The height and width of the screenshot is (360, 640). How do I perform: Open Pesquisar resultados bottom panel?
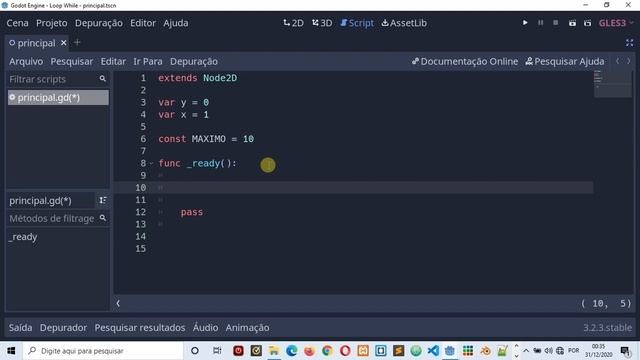[140, 327]
